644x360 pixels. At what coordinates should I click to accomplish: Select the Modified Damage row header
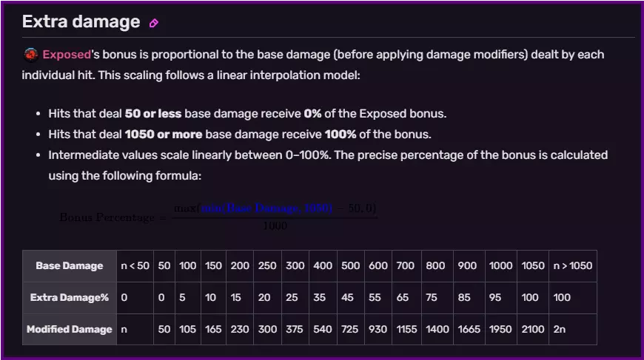(x=70, y=329)
